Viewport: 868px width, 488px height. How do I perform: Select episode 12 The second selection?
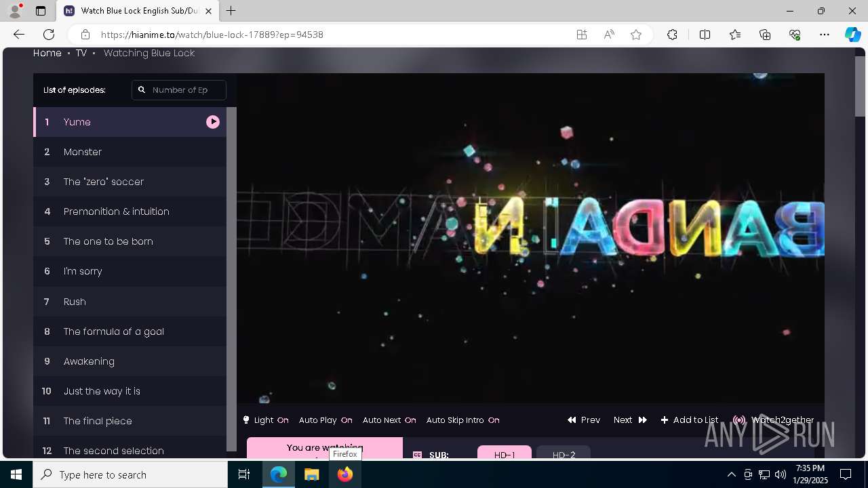point(130,448)
